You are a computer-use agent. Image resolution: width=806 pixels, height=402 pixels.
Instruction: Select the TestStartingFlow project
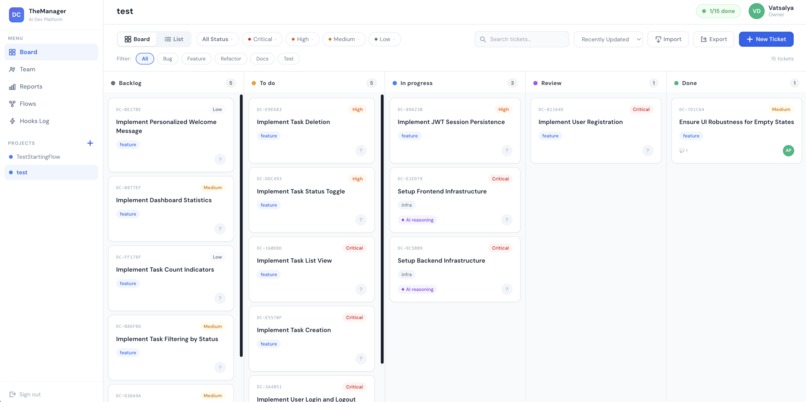click(x=51, y=157)
